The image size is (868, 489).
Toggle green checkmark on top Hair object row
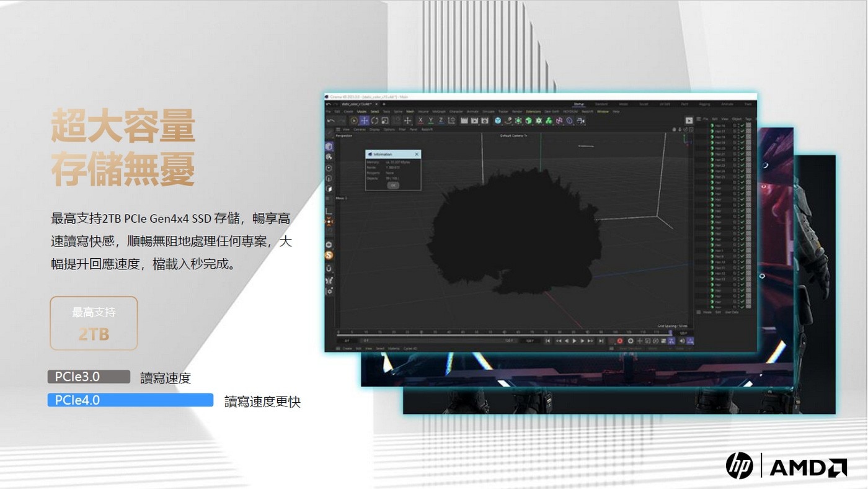742,125
